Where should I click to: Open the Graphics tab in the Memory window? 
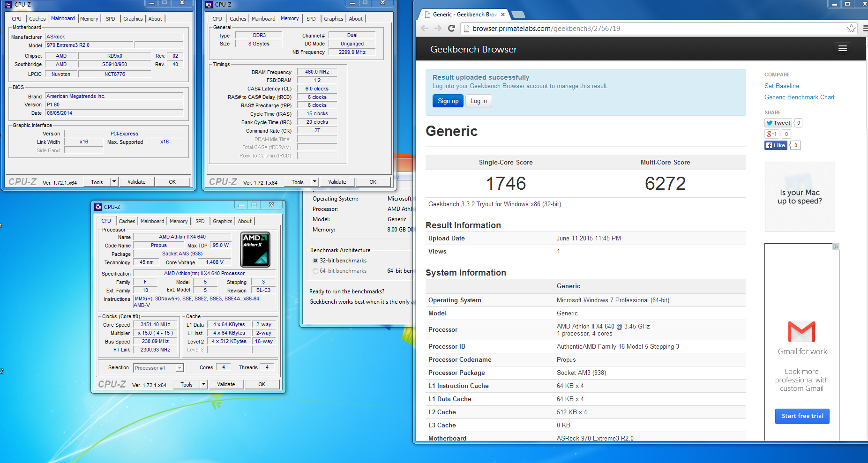pyautogui.click(x=333, y=19)
